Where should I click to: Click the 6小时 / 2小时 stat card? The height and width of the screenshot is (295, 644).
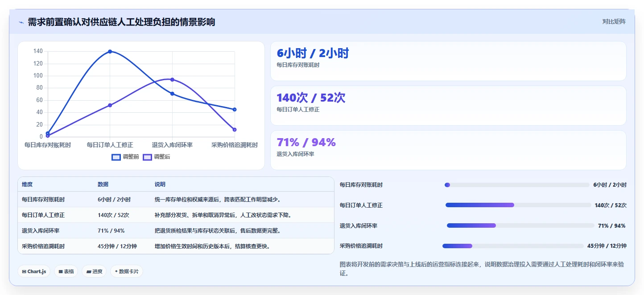[x=448, y=61]
